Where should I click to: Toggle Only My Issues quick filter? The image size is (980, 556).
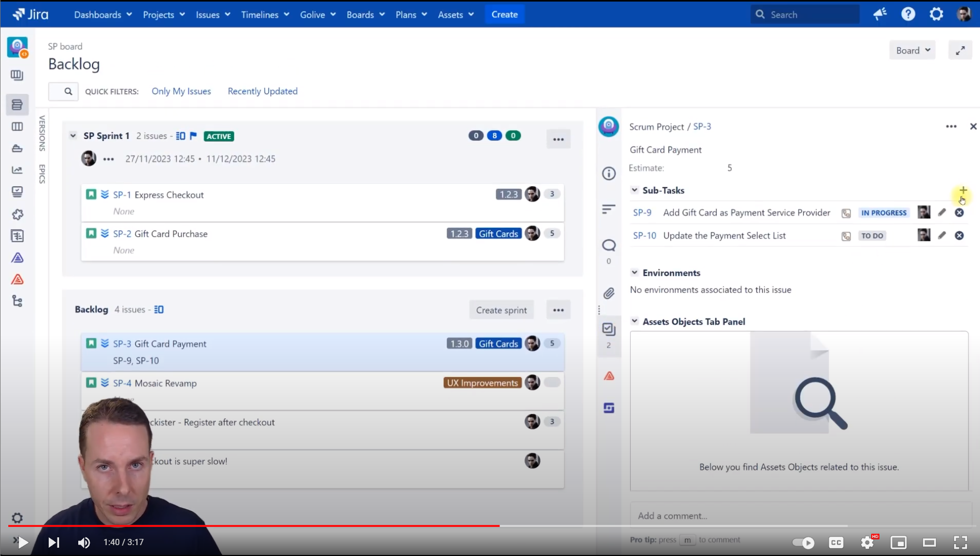(x=181, y=91)
